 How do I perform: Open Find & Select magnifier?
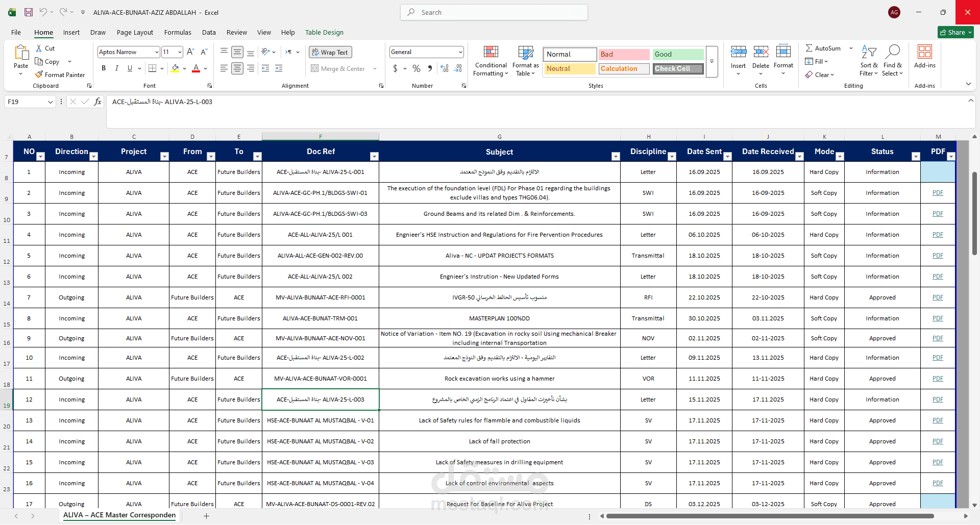pos(893,61)
